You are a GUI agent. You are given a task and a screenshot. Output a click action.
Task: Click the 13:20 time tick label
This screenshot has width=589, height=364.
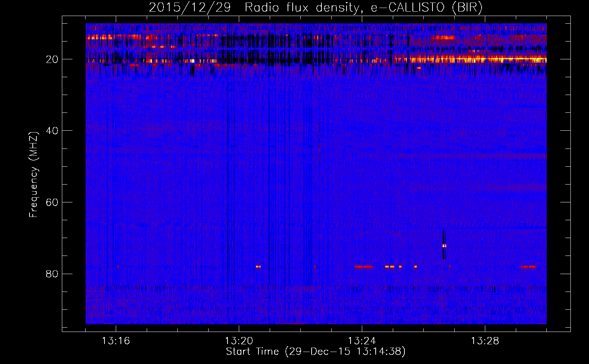(x=239, y=341)
